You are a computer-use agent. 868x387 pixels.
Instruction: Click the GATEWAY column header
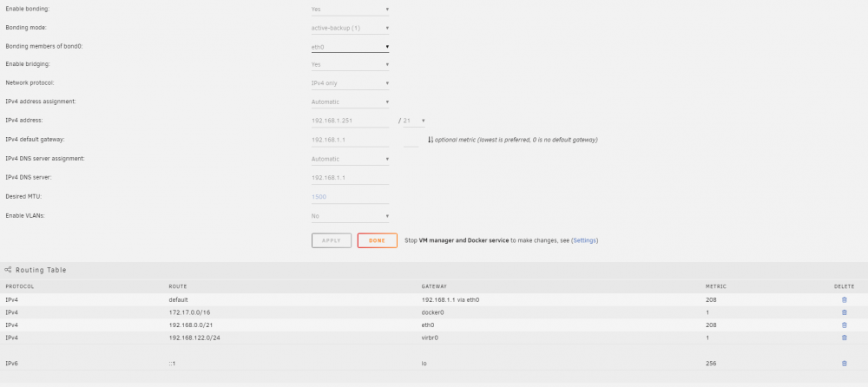click(x=435, y=287)
